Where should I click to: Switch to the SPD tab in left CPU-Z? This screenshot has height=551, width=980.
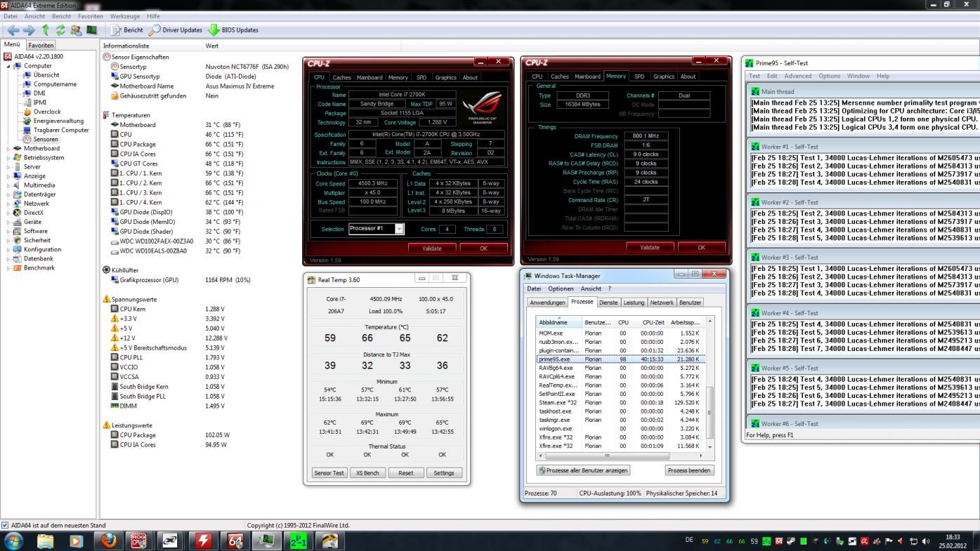pos(421,78)
